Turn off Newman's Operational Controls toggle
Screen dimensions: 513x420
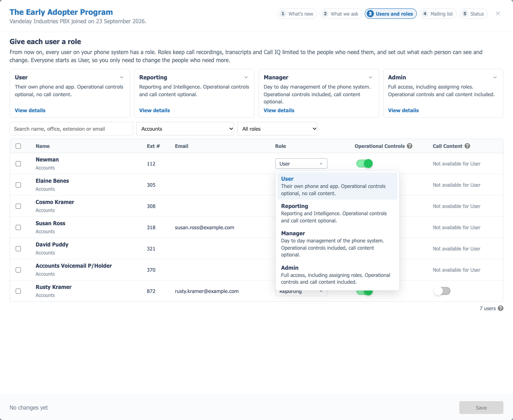point(364,164)
